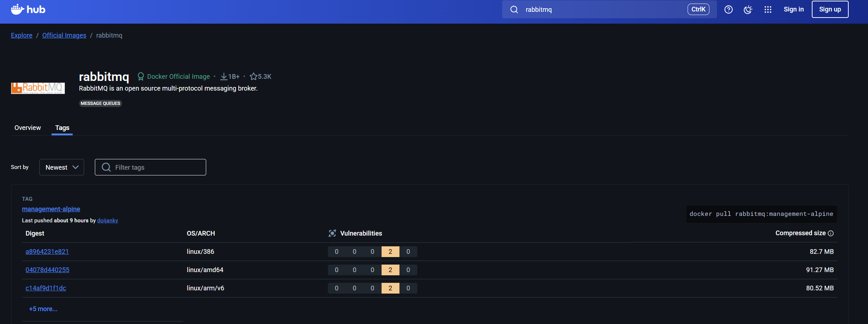Open the management-alpine tag link

click(51, 209)
